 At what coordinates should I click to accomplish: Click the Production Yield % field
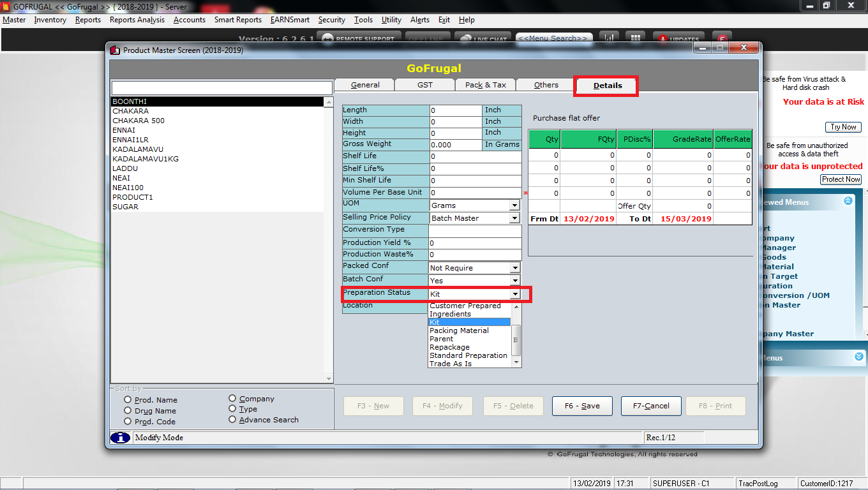(475, 243)
